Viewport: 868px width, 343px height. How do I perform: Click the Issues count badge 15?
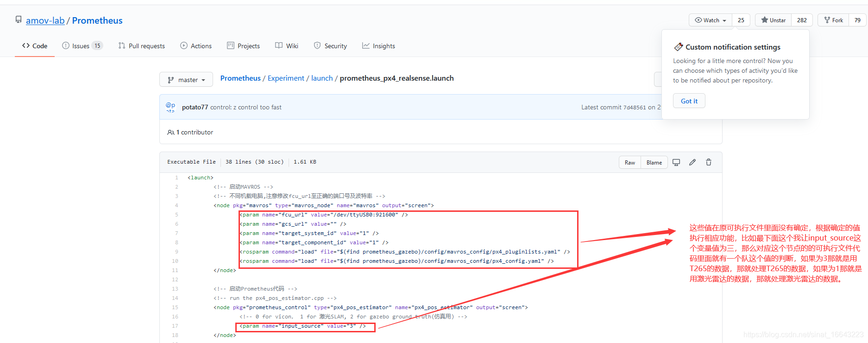(x=97, y=46)
